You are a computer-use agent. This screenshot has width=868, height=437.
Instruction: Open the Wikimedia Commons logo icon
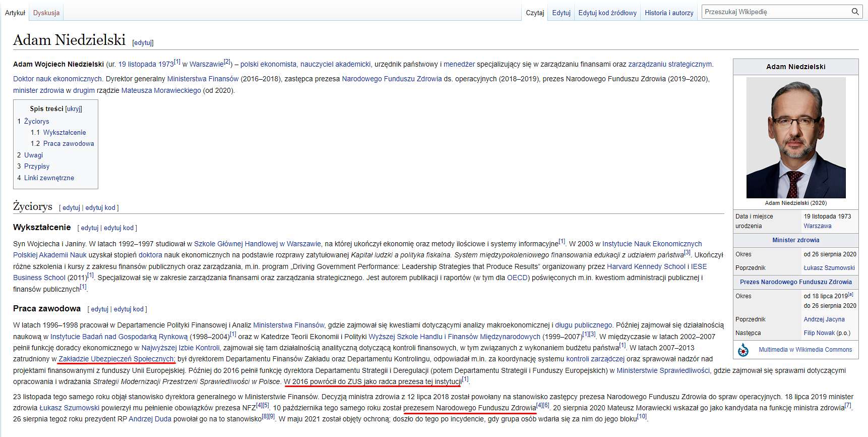click(743, 350)
